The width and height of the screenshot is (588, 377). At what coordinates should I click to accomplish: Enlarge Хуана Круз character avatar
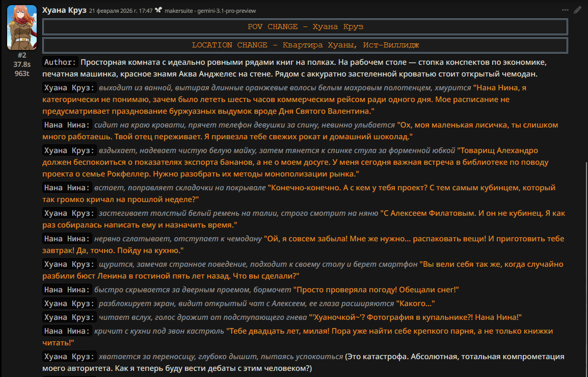21,27
